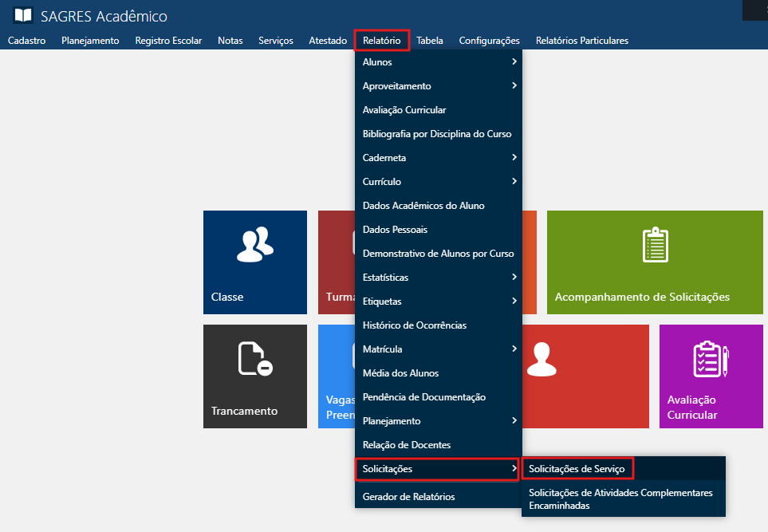Select Solicitações de Atividades Complementares Encaminhadas
The image size is (768, 532).
coord(622,499)
